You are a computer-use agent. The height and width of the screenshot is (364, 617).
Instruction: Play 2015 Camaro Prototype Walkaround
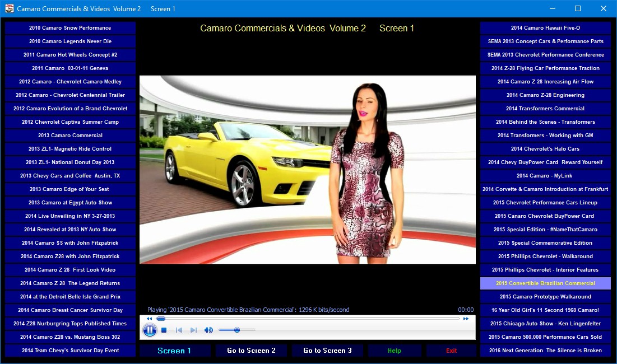coord(545,297)
